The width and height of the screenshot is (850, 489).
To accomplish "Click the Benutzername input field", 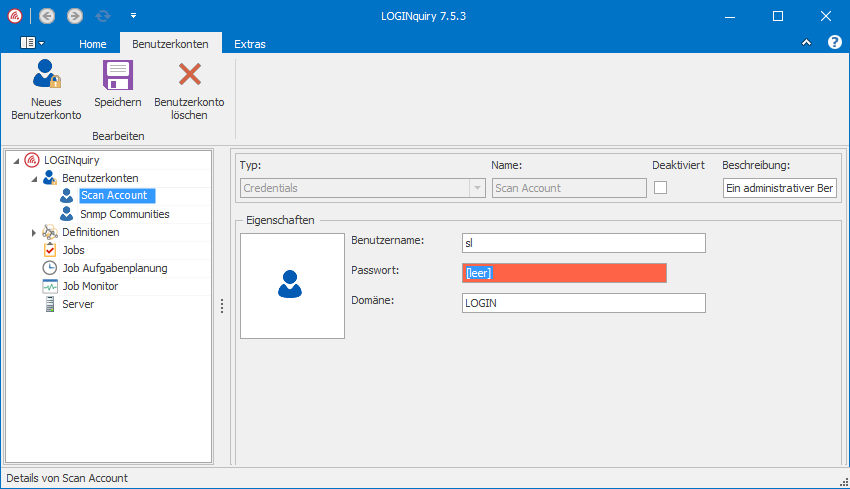I will coord(584,243).
